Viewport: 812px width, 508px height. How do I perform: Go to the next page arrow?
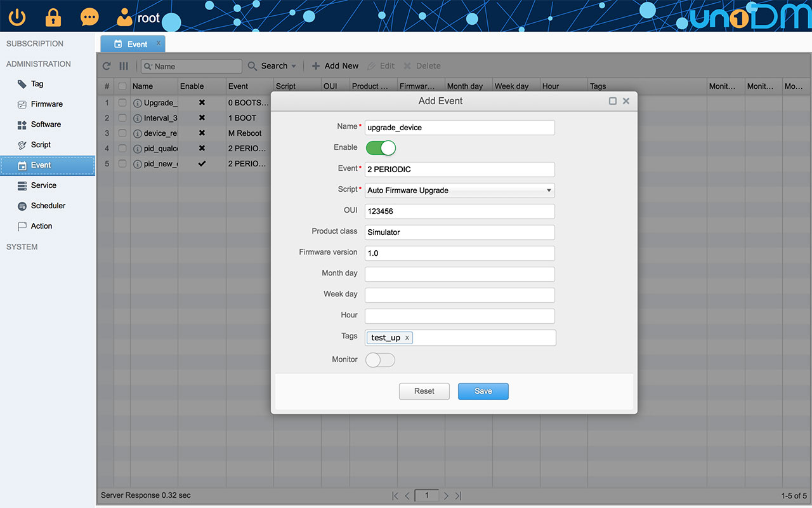point(446,495)
